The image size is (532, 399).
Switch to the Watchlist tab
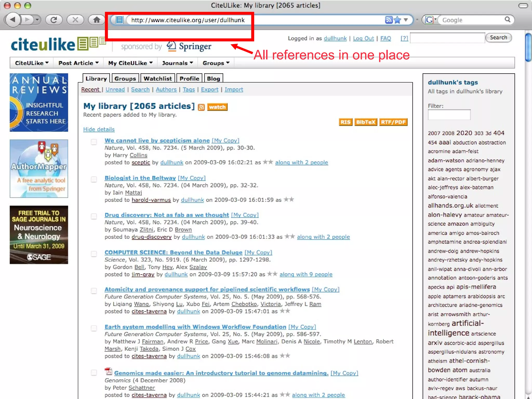point(157,78)
